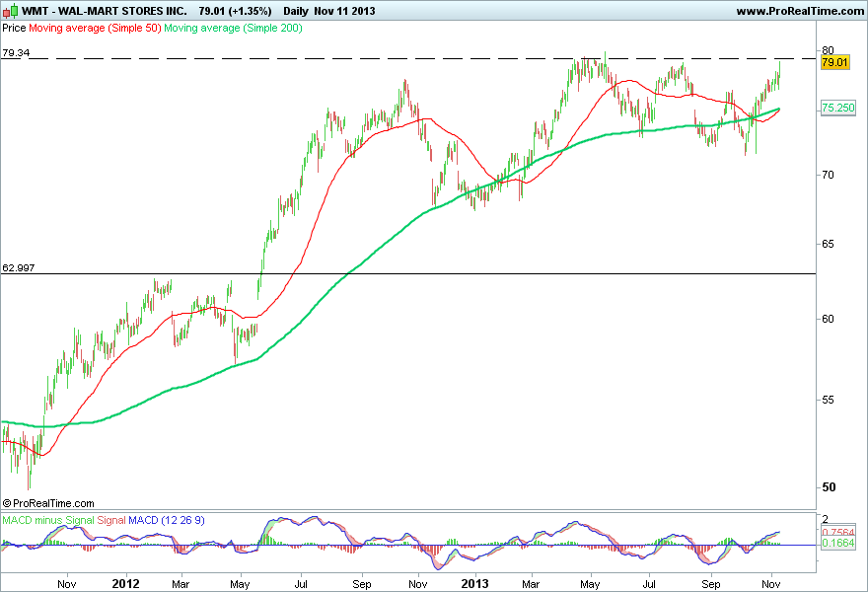Click the Price legend label
The width and height of the screenshot is (868, 592).
click(x=14, y=28)
